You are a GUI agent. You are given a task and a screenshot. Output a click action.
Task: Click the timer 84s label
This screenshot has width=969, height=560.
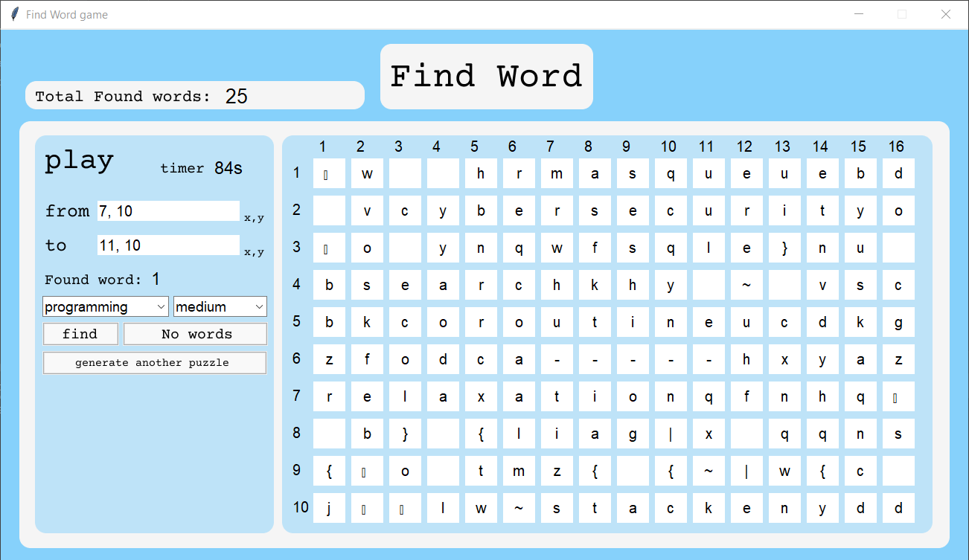point(201,168)
